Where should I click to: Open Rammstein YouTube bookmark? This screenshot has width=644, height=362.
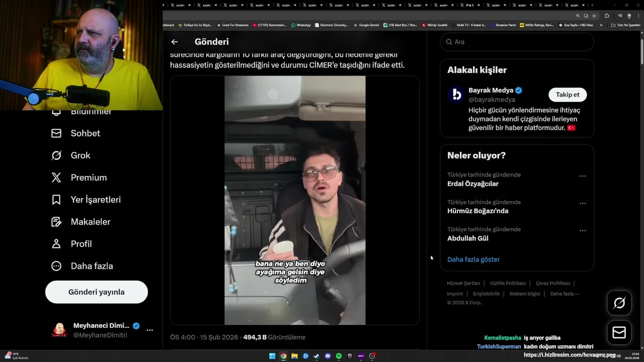tap(270, 25)
